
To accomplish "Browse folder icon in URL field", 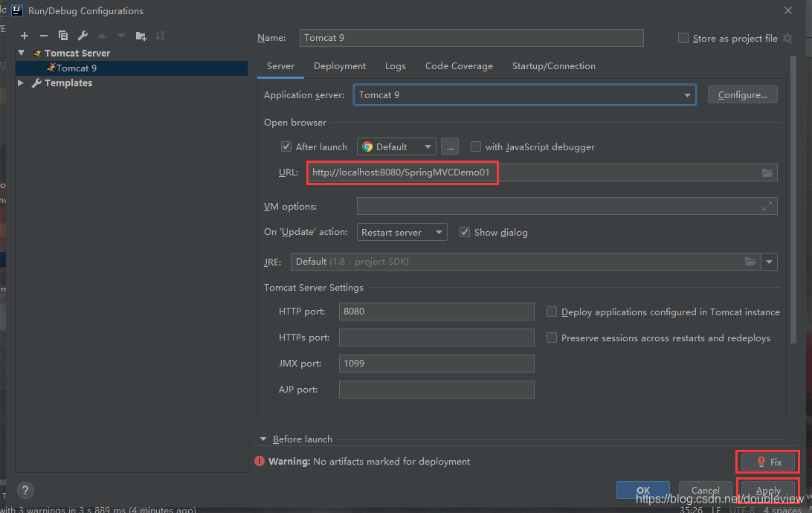I will [x=767, y=173].
